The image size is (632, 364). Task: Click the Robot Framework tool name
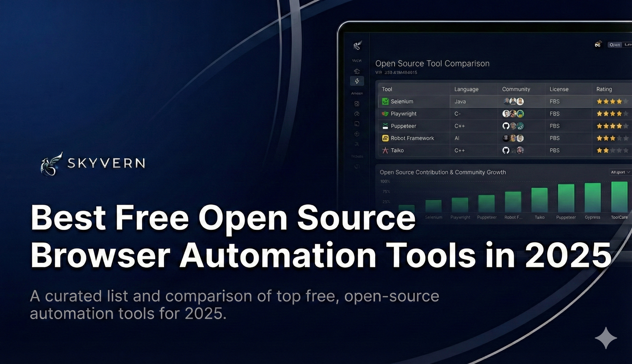point(412,138)
